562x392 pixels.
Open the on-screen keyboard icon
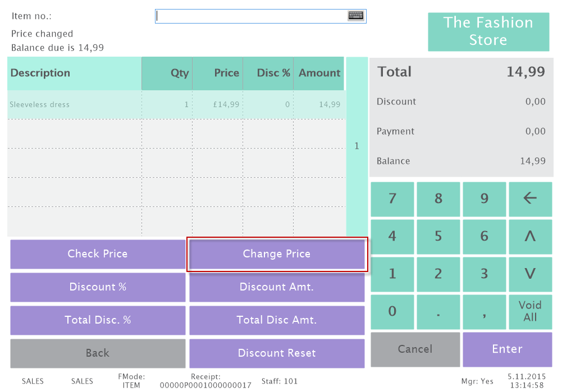[356, 16]
